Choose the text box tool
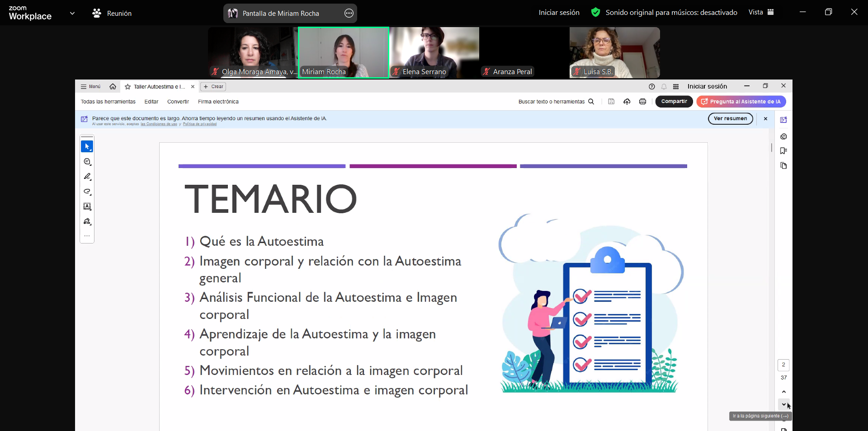This screenshot has width=868, height=431. point(87,206)
